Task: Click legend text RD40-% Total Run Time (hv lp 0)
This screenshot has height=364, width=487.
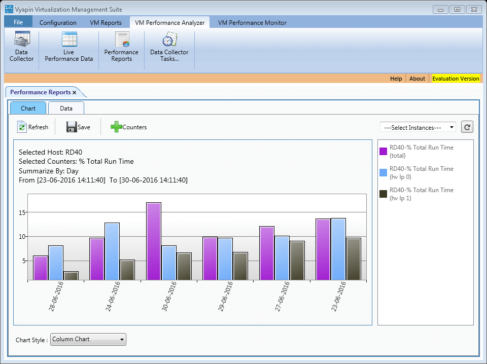Action: 421,173
